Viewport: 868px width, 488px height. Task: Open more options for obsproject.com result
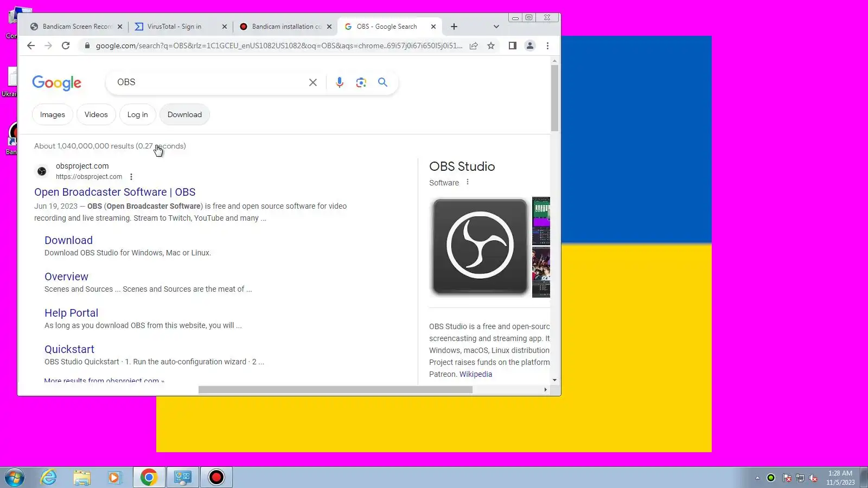point(131,177)
